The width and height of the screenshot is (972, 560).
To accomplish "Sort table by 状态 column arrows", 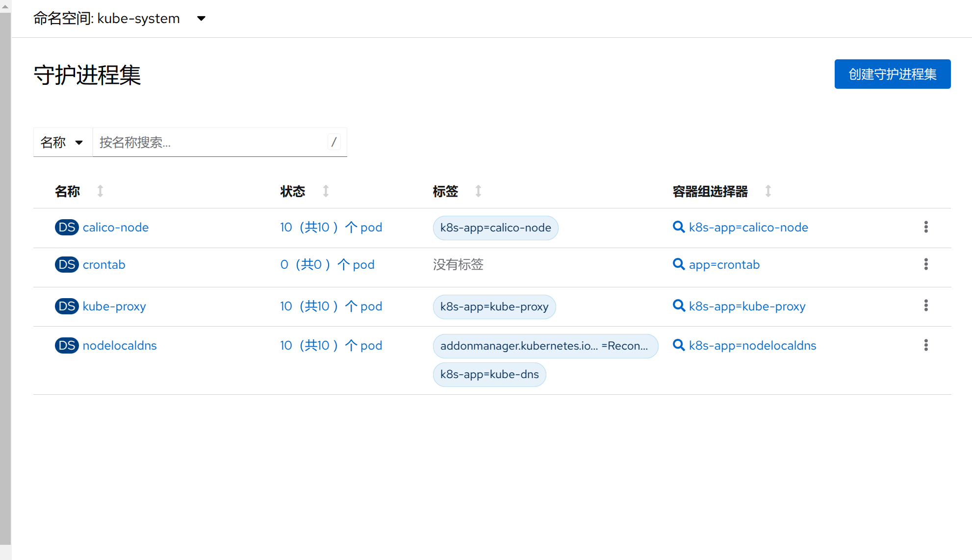I will [326, 191].
